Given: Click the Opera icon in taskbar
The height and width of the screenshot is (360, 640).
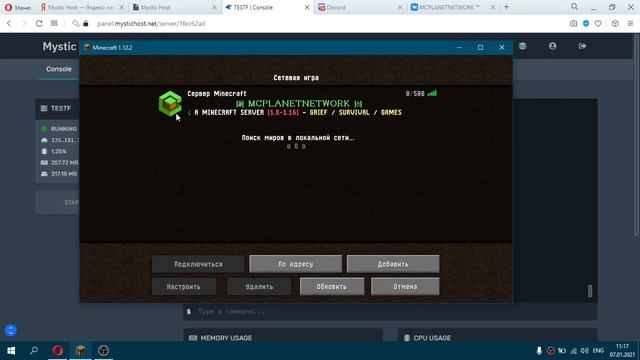Looking at the screenshot, I should pos(58,351).
